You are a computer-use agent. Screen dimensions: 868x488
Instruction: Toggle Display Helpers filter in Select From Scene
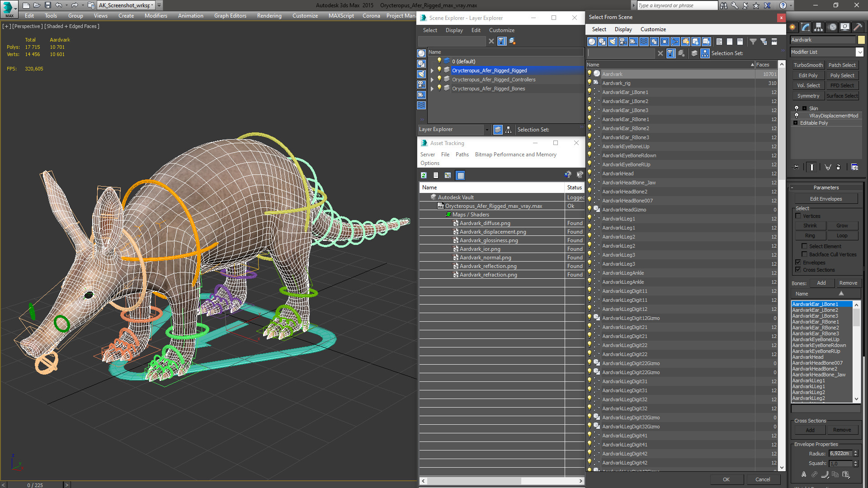[x=633, y=42]
